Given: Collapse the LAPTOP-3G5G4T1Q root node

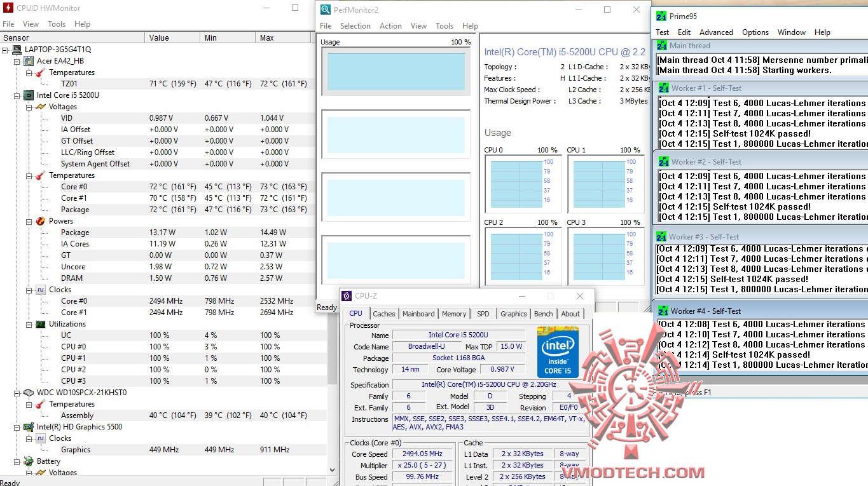Looking at the screenshot, I should pos(6,50).
